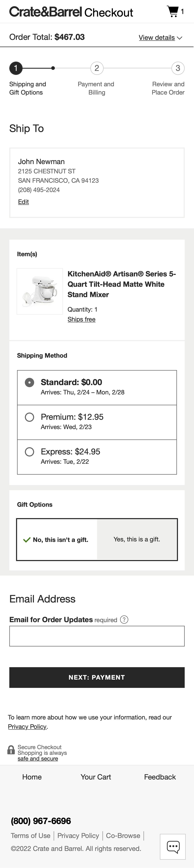This screenshot has height=868, width=194.
Task: Select Express shipping method
Action: click(x=30, y=452)
